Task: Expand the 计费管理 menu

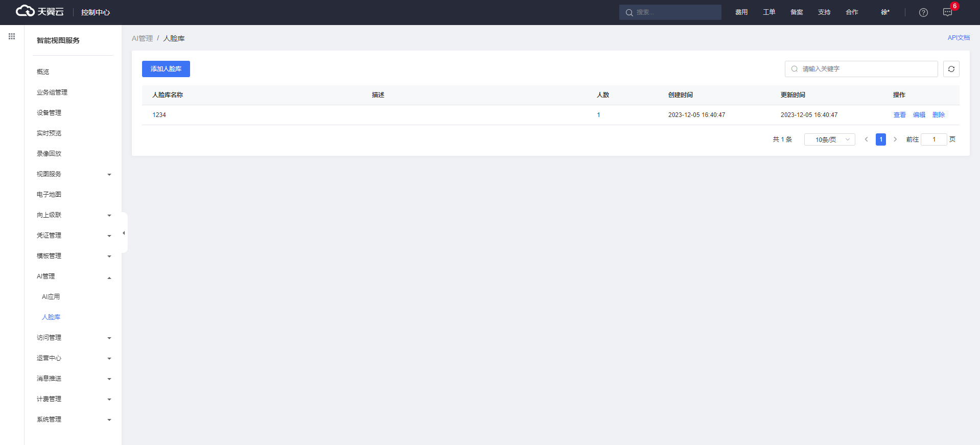Action: pyautogui.click(x=74, y=399)
